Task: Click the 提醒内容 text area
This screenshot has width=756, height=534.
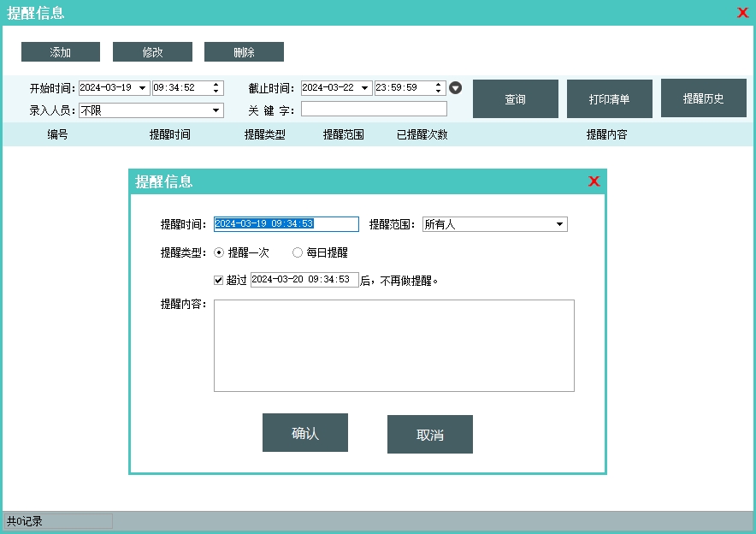Action: [393, 346]
